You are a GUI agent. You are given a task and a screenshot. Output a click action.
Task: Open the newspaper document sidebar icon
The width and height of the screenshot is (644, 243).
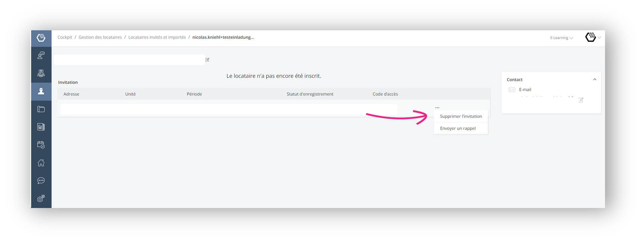click(x=41, y=127)
